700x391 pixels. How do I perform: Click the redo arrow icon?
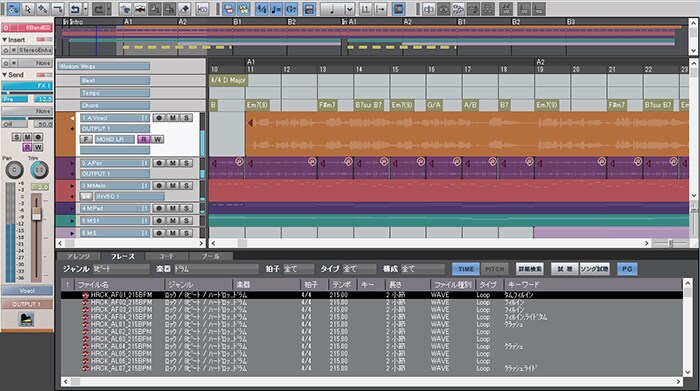point(98,8)
